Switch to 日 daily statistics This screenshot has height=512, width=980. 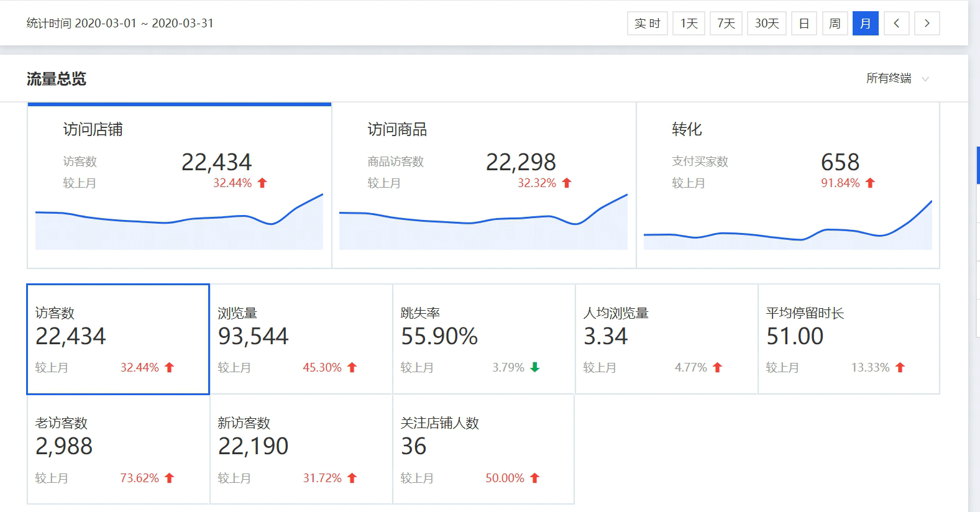[804, 24]
